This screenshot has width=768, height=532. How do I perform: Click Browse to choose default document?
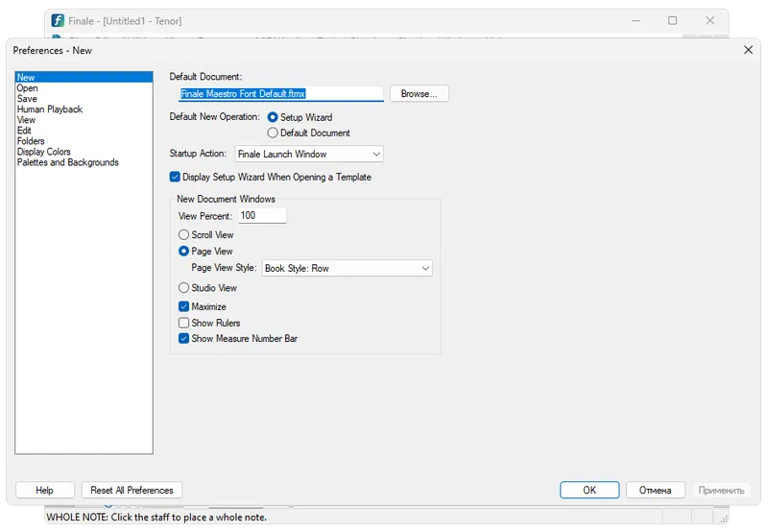coord(419,93)
